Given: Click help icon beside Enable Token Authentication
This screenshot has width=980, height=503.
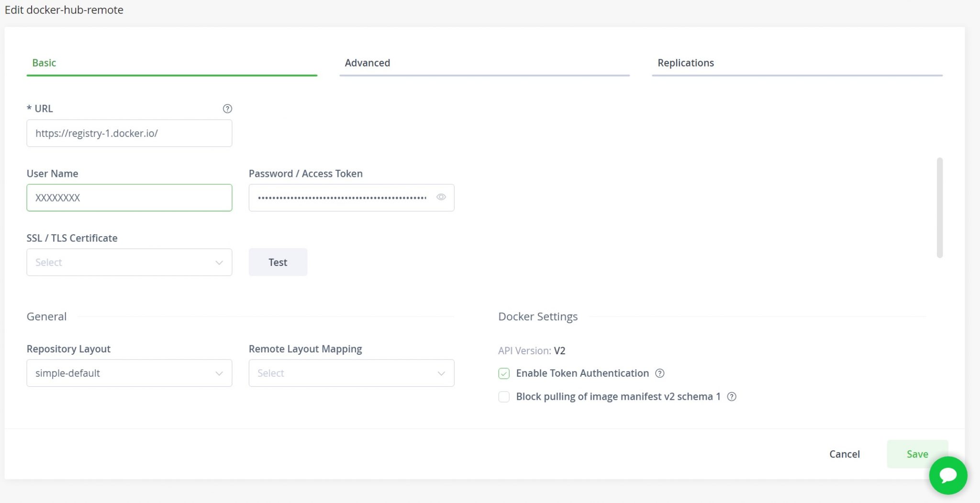Looking at the screenshot, I should (x=659, y=373).
